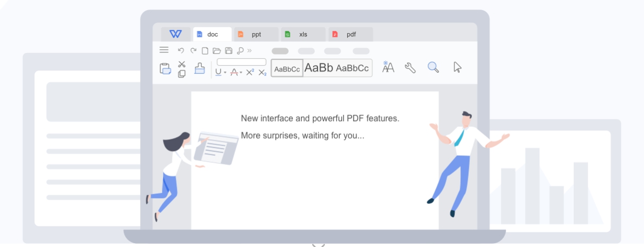644x247 pixels.
Task: Select the Format Painter brush
Action: [199, 68]
